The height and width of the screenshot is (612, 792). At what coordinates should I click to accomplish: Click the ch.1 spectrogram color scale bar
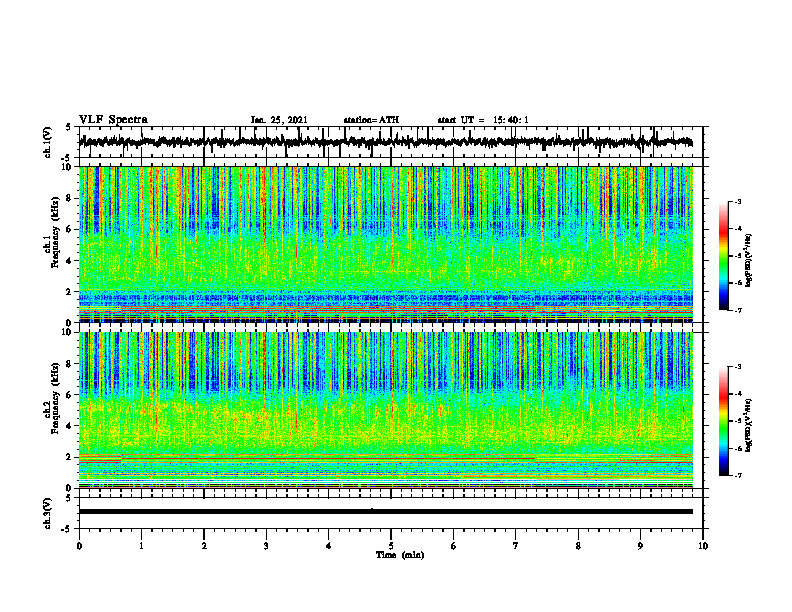tap(723, 256)
